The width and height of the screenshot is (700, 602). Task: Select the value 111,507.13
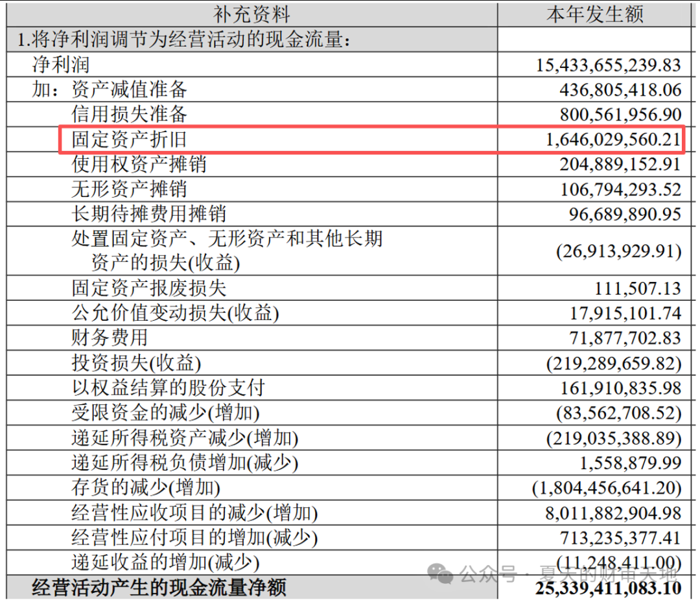point(638,289)
